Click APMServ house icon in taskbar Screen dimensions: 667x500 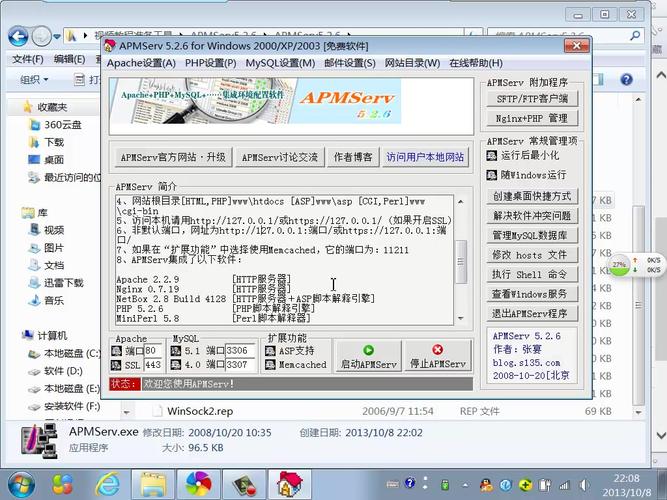pos(290,485)
